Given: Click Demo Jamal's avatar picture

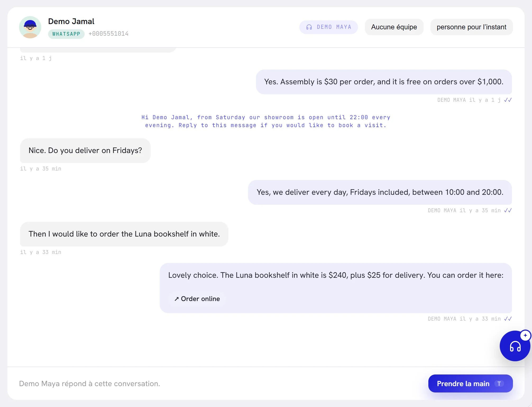Looking at the screenshot, I should 30,27.
